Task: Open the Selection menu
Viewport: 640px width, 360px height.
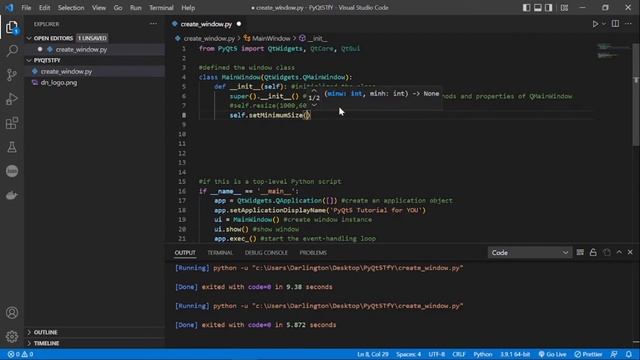Action: (71, 8)
